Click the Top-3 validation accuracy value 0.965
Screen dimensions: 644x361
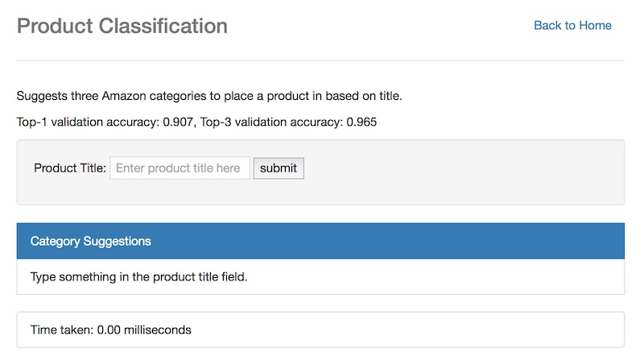[361, 122]
